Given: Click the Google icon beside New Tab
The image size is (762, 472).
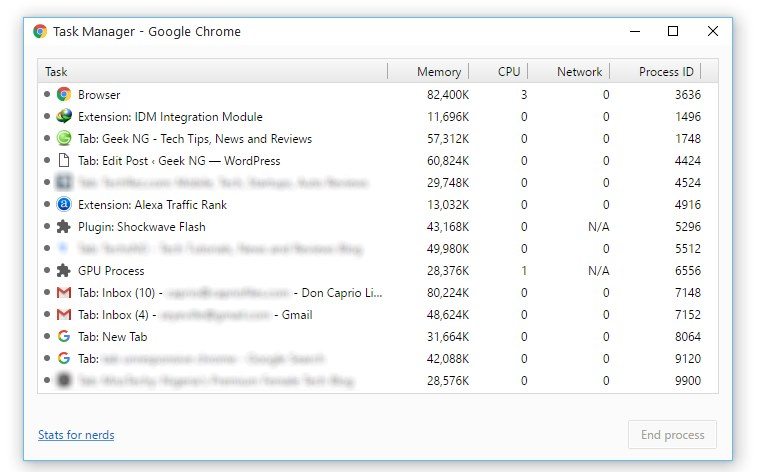Looking at the screenshot, I should tap(64, 336).
